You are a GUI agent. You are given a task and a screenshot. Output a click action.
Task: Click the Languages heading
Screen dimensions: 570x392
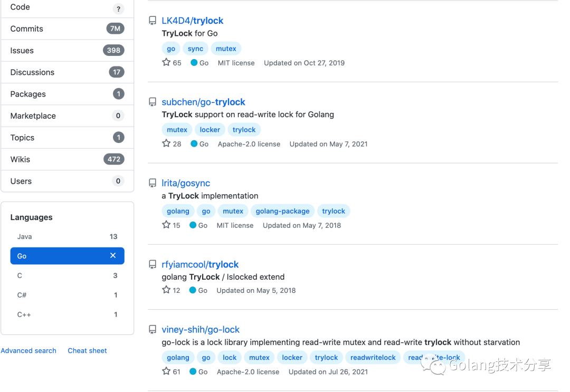pos(31,217)
